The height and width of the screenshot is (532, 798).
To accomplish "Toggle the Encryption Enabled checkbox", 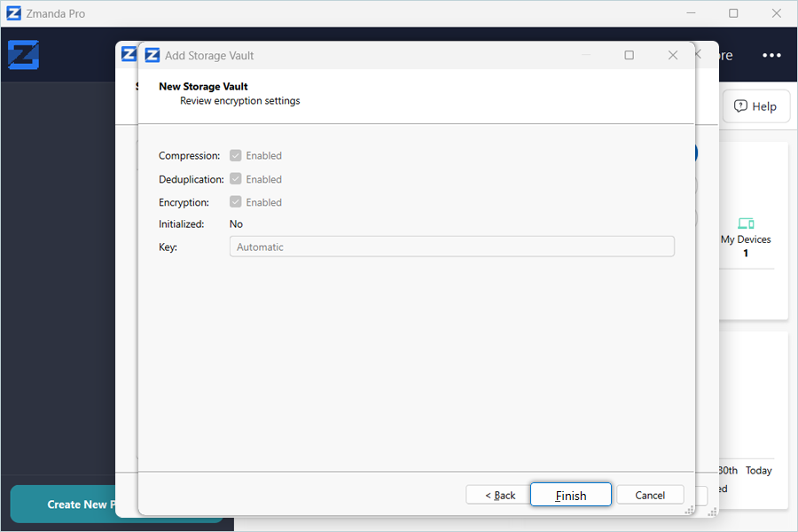I will click(236, 202).
